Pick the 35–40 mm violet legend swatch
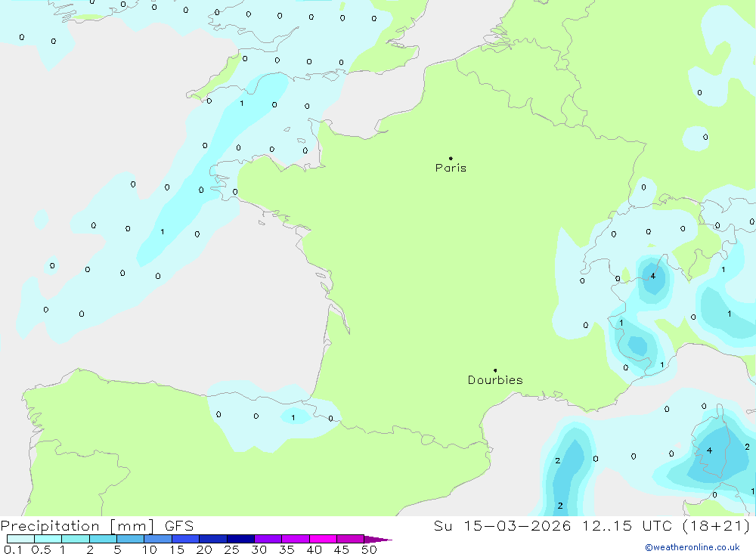This screenshot has width=756, height=554. click(x=296, y=539)
